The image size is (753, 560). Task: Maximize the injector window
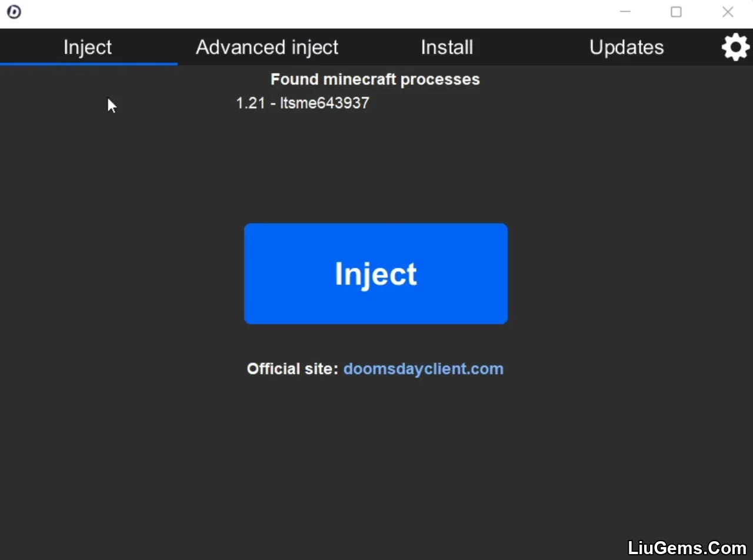[676, 12]
